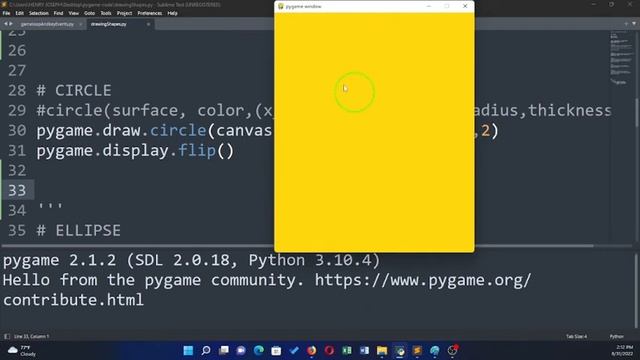The height and width of the screenshot is (360, 640).
Task: Open the blue checkmark To Do app
Action: tap(294, 351)
